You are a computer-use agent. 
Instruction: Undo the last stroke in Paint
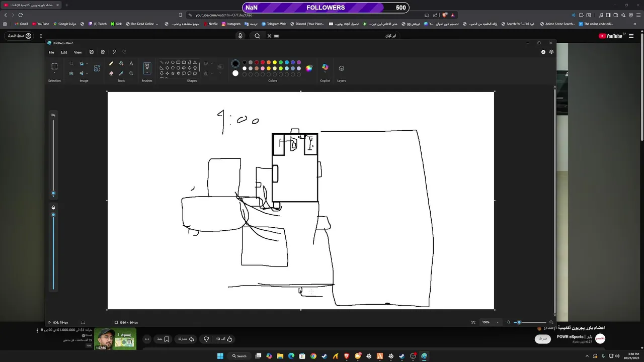pyautogui.click(x=114, y=52)
